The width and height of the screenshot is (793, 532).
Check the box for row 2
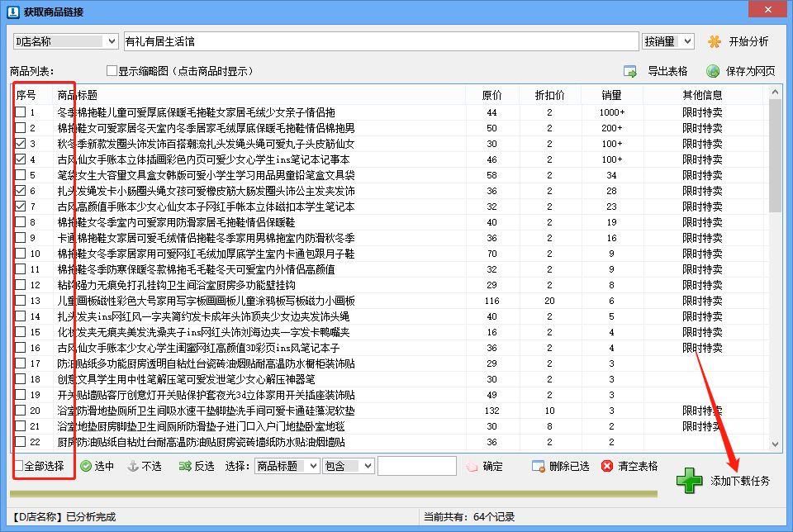(x=20, y=128)
